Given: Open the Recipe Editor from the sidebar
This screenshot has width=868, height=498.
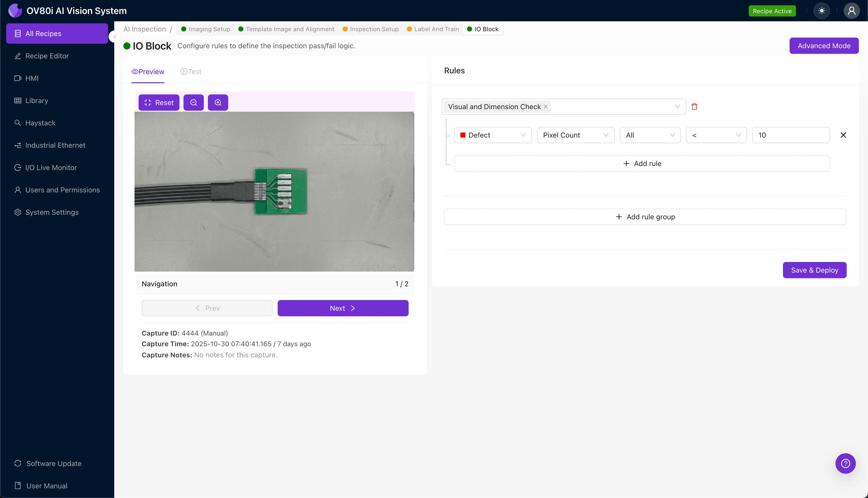Looking at the screenshot, I should [x=47, y=56].
